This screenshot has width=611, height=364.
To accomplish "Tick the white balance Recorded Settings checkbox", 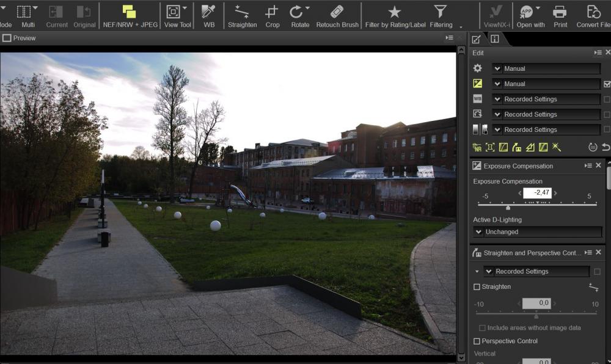I will 607,100.
